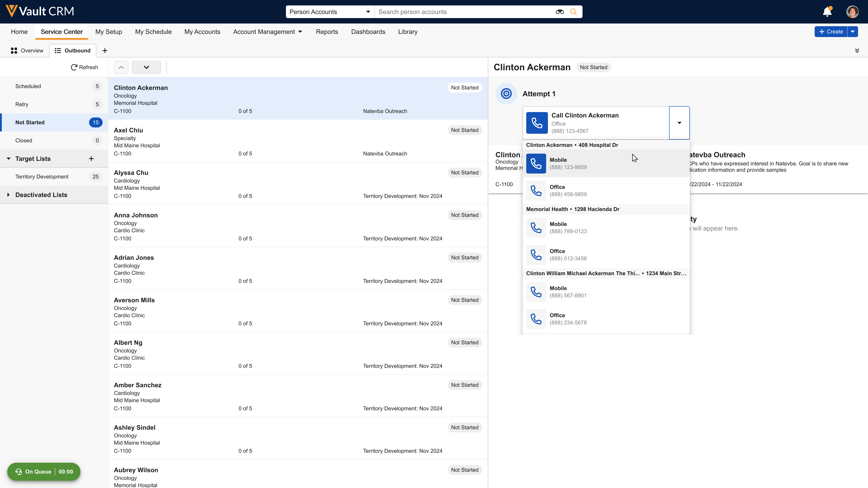Expand the Deactivated Lists section
Screen dimensions: 868x488
[x=8, y=195]
